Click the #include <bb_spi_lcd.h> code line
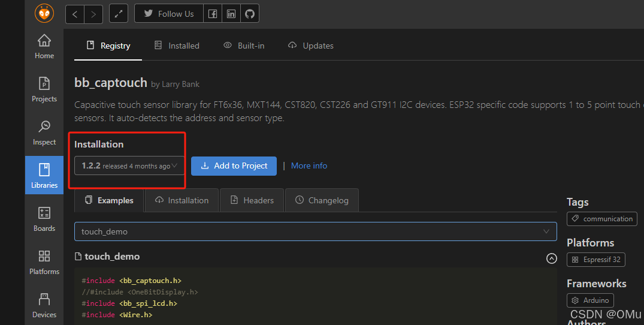The height and width of the screenshot is (325, 644). click(129, 303)
